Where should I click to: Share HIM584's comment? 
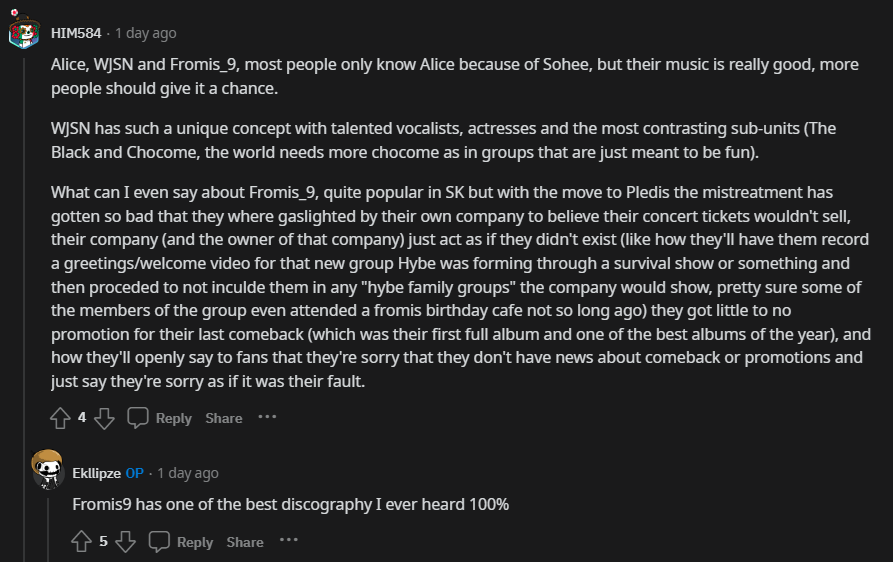pos(224,418)
